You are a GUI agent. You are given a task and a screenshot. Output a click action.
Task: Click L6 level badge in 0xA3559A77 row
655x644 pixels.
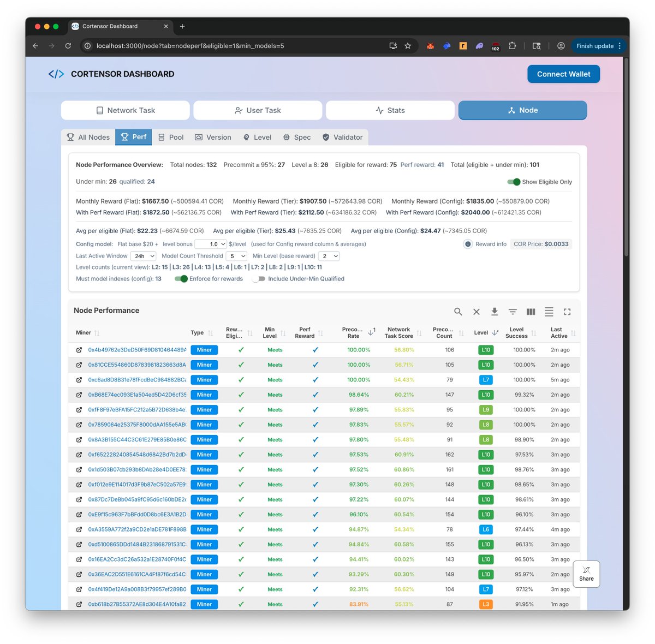point(486,529)
